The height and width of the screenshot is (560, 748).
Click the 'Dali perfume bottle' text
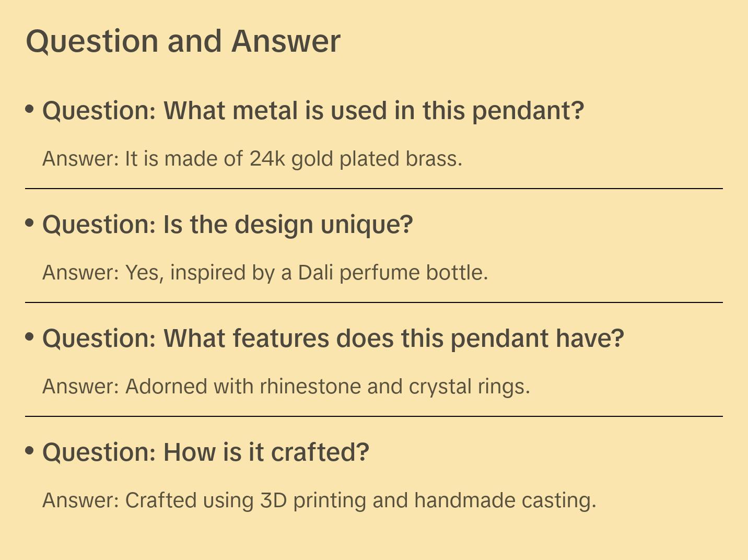coord(392,273)
